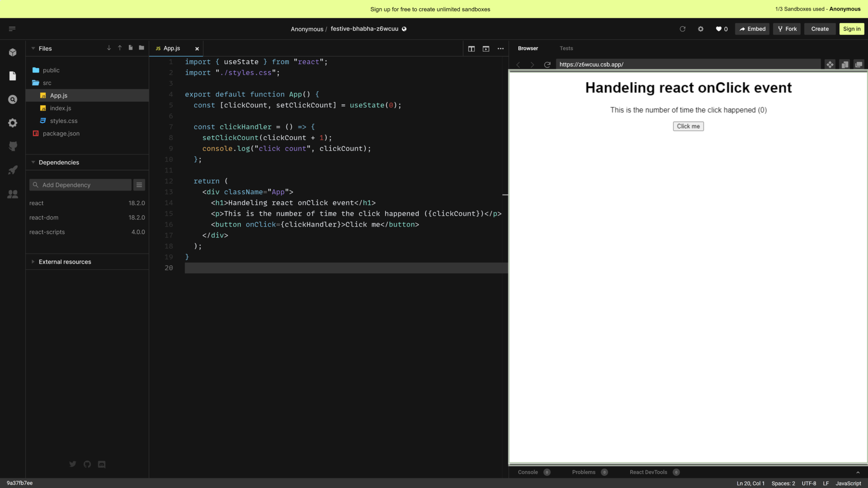Open the browser preview settings gear icon
Screen dimensions: 868x488
tap(700, 29)
